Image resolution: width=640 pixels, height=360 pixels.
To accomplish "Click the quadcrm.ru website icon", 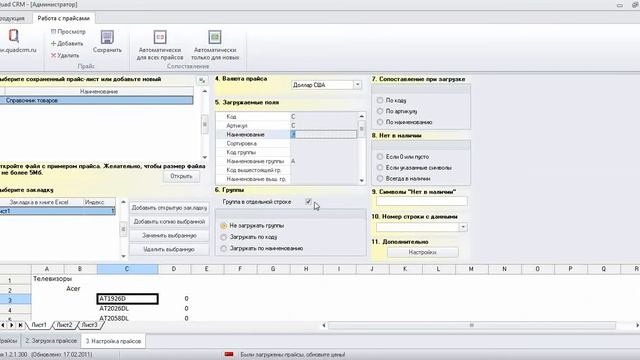I will [x=14, y=36].
